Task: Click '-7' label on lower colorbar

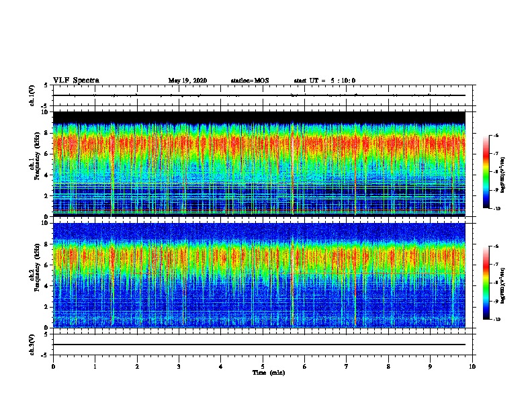Action: 496,265
